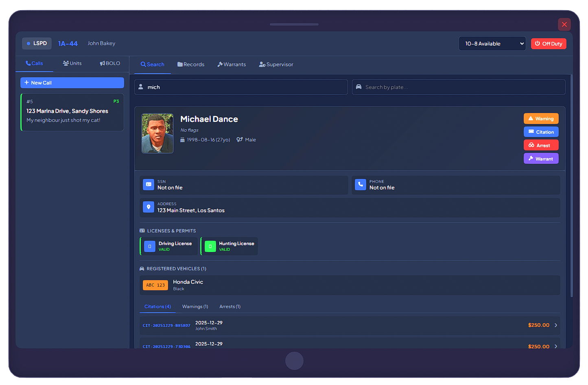Open the Records tab
The image size is (588, 385).
[x=191, y=64]
